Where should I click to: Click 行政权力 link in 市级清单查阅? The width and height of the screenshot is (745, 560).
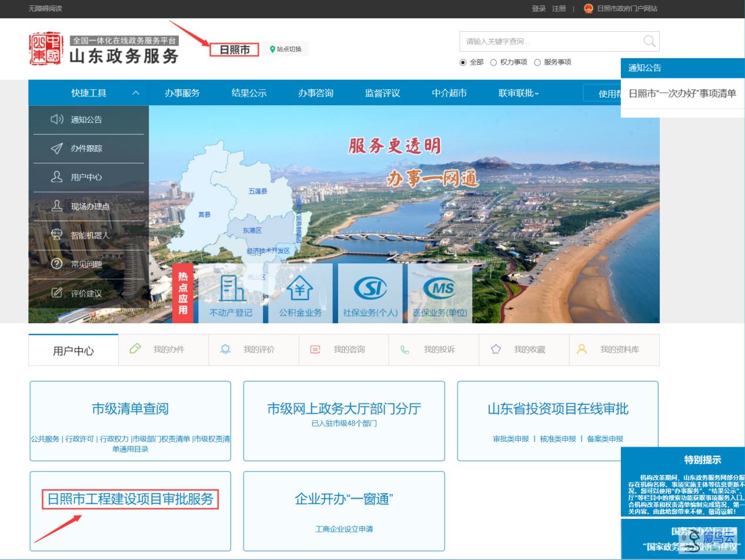click(x=114, y=439)
